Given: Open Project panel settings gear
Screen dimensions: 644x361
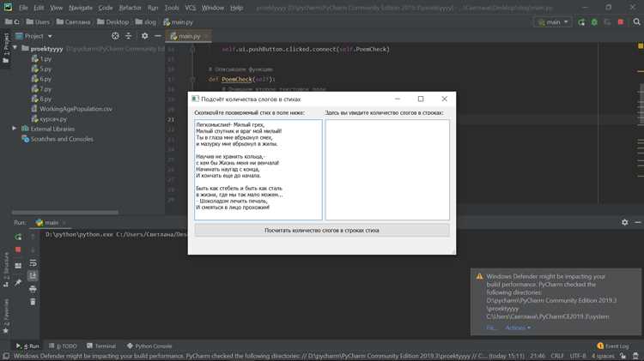Looking at the screenshot, I should point(144,36).
